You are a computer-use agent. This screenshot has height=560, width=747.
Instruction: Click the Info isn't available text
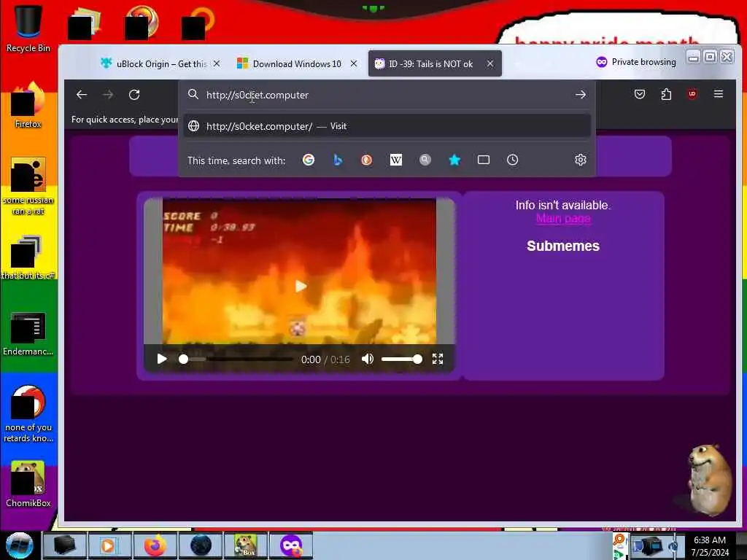coord(563,205)
